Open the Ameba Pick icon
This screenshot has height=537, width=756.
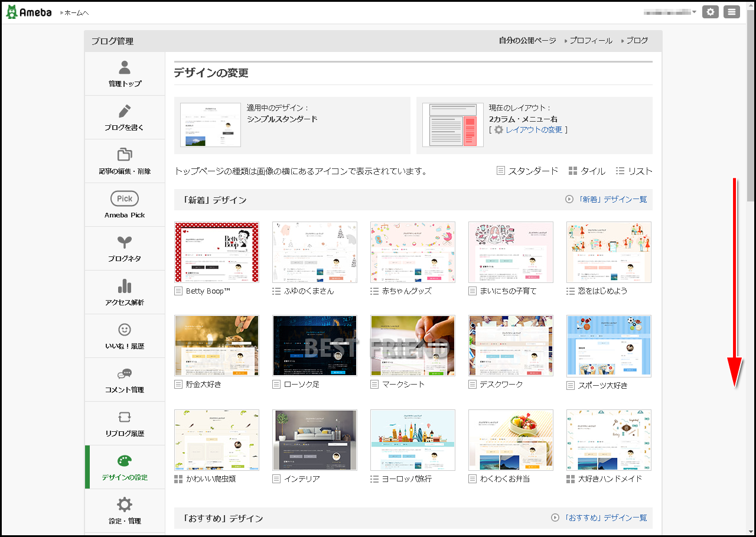125,198
